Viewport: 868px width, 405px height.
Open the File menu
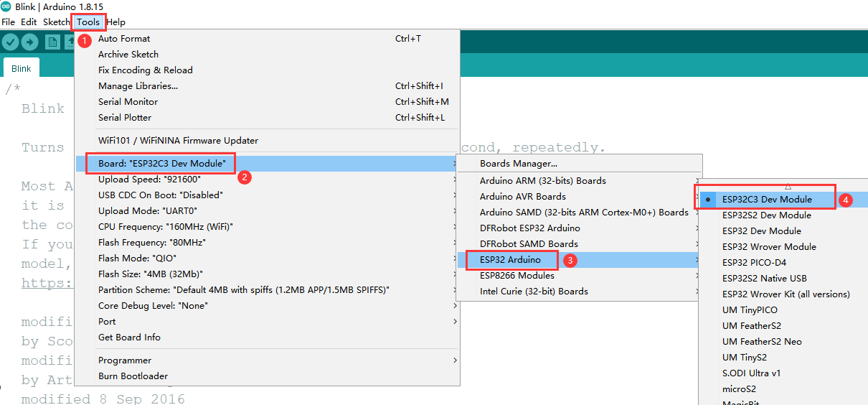coord(8,22)
